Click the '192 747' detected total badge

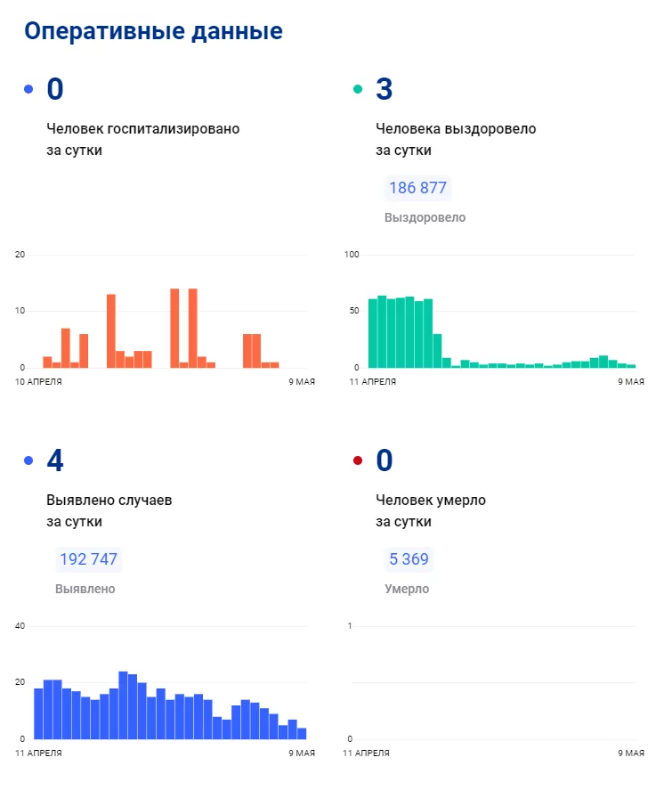[89, 559]
